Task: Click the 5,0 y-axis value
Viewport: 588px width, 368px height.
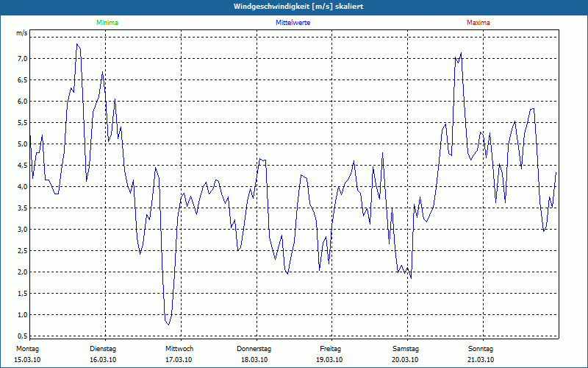Action: point(22,144)
